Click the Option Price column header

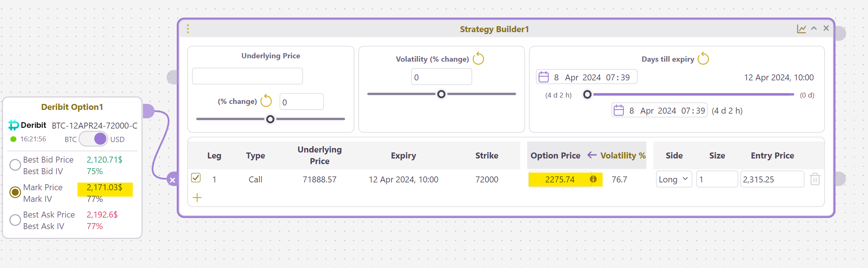point(555,155)
